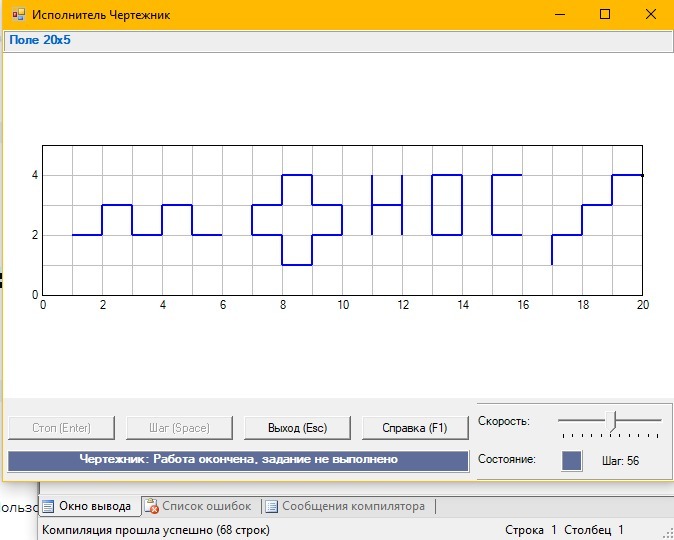Screen dimensions: 674x540
Task: Click the drawn cross shape on the grid
Action: tap(297, 220)
